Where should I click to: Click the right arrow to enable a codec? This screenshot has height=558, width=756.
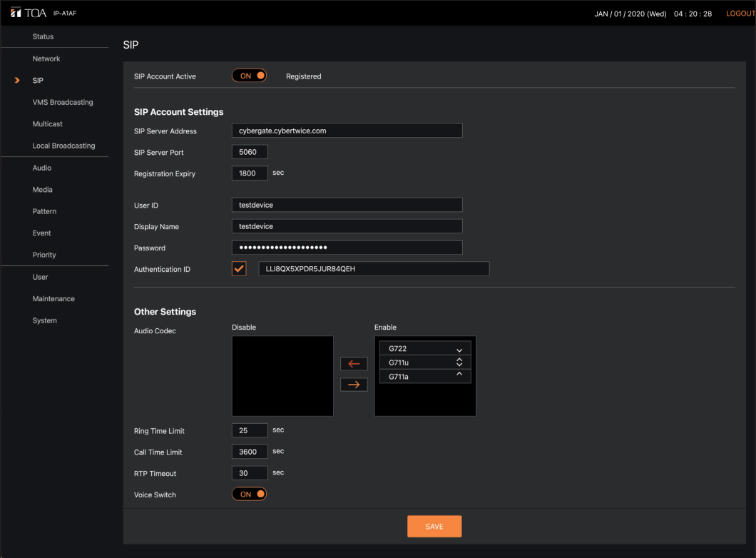click(354, 385)
